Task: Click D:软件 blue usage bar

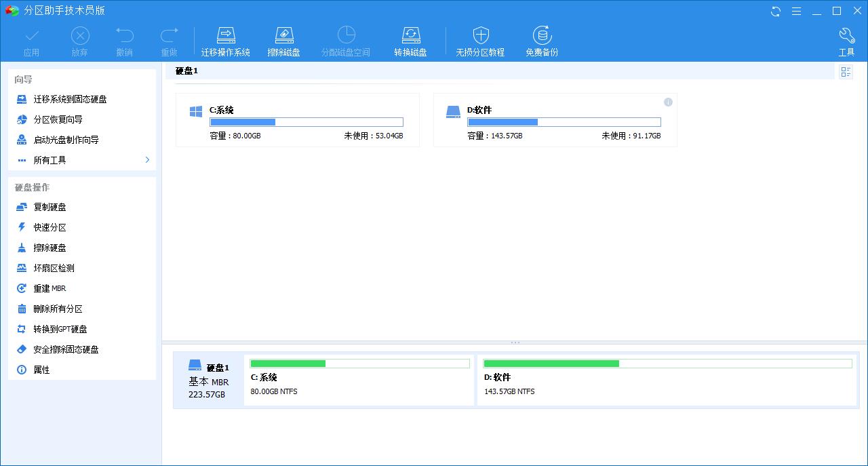Action: [x=564, y=122]
